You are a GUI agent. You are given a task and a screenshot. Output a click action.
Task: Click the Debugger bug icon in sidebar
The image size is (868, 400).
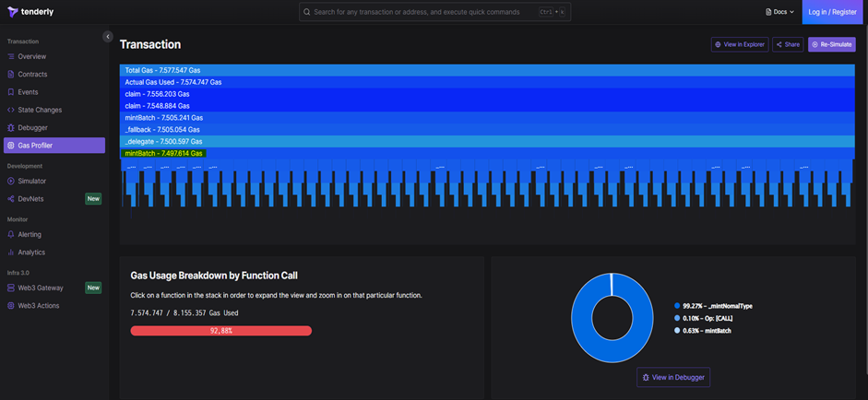[11, 127]
